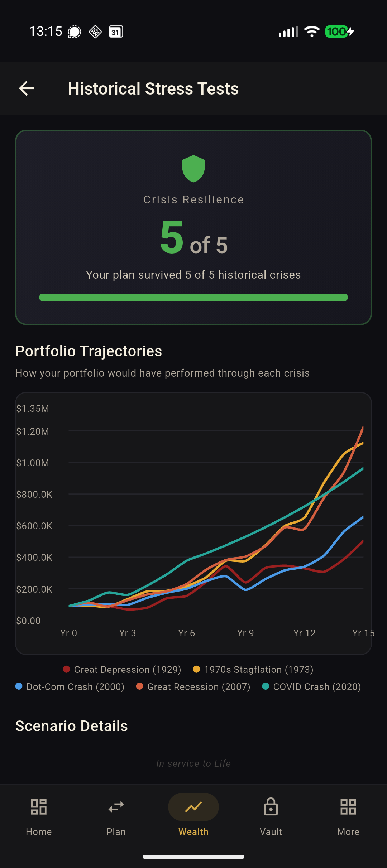Toggle Great Recession (2007) legend entry

193,687
